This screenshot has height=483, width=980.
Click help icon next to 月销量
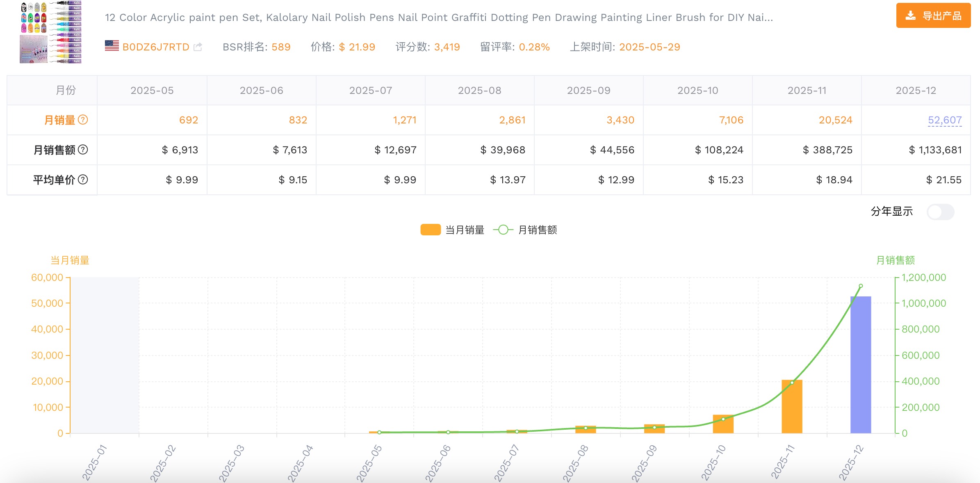[x=83, y=120]
